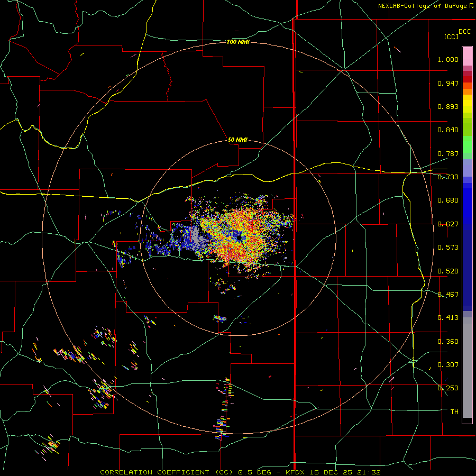Click the DCC product label
The image size is (476, 476).
click(x=465, y=31)
